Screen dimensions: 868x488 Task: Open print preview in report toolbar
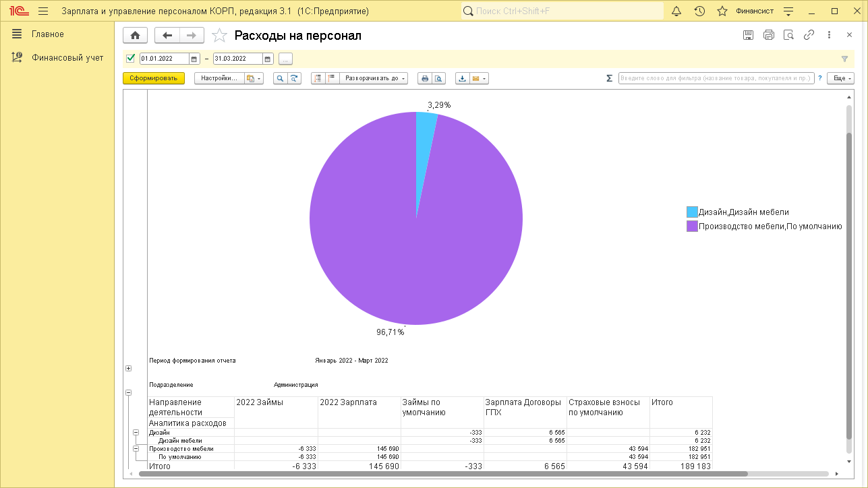click(x=439, y=78)
